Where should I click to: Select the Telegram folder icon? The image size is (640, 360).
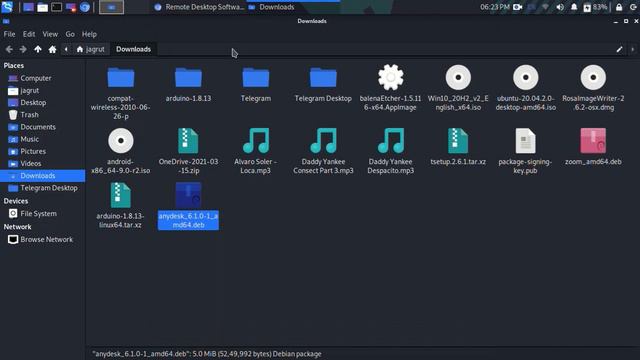256,78
